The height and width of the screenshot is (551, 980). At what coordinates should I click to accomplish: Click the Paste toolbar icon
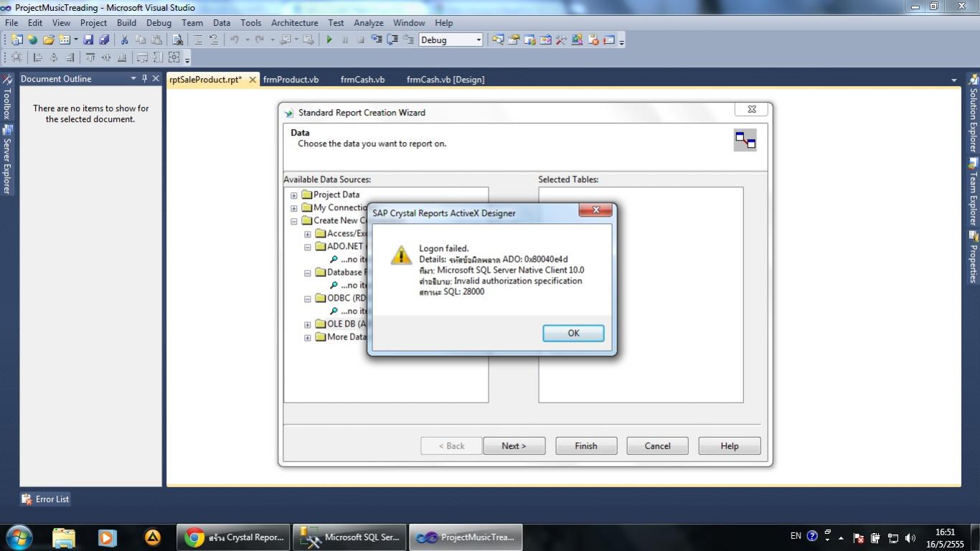click(156, 40)
